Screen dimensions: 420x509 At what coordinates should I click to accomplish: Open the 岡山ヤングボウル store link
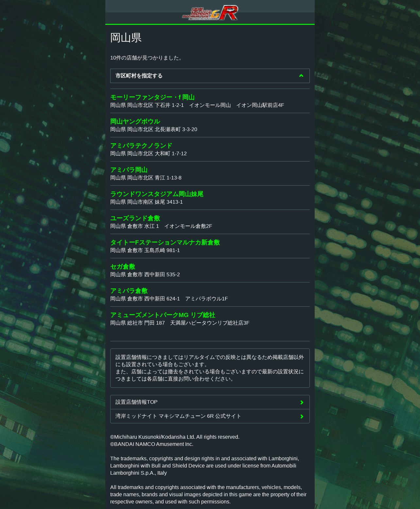[135, 121]
